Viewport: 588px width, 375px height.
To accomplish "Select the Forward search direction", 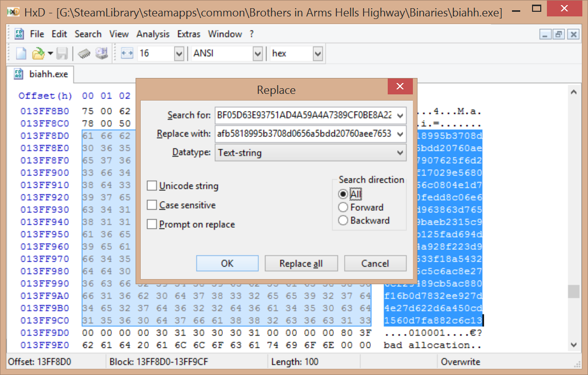I will coord(343,207).
